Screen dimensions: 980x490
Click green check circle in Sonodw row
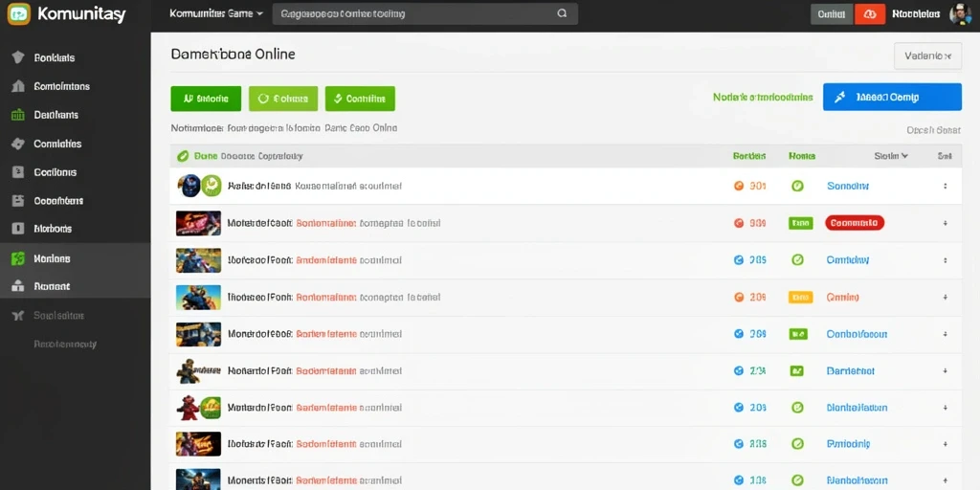(x=797, y=186)
